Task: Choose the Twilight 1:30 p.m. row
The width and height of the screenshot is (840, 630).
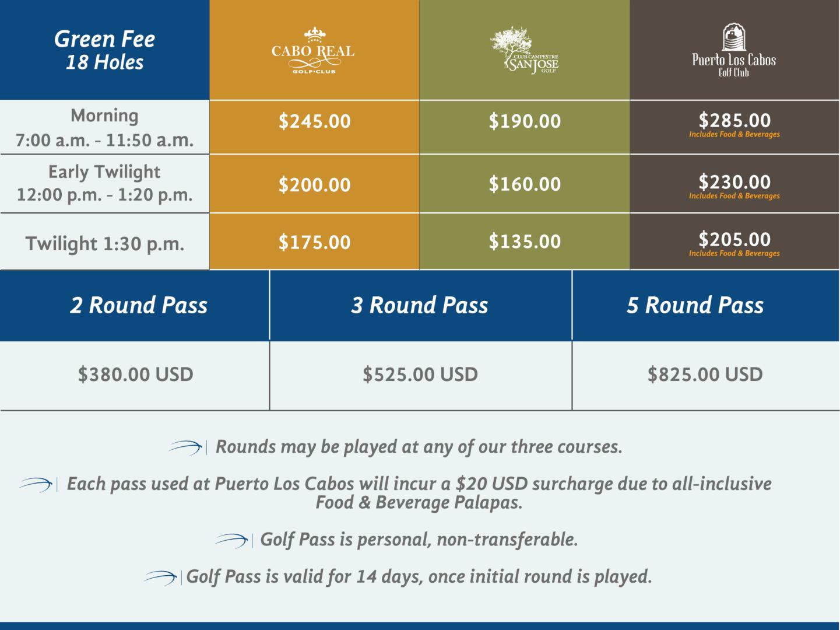Action: pos(105,243)
